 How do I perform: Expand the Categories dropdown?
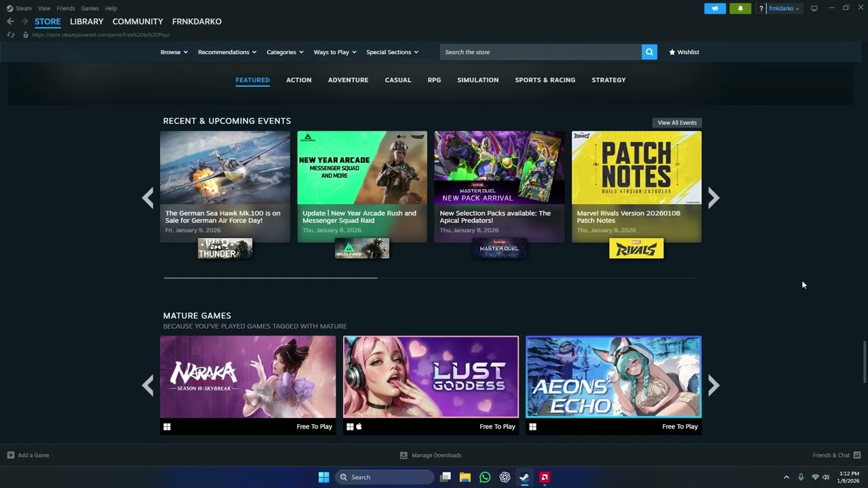click(285, 52)
